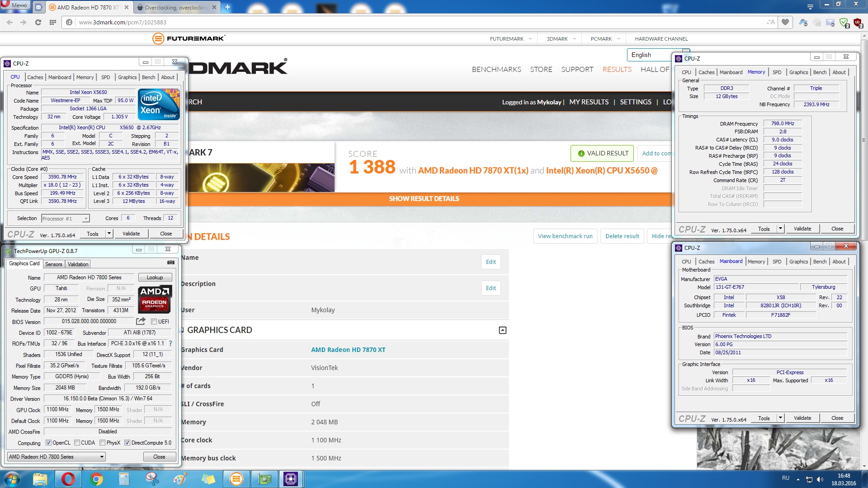
Task: Open the mail panel icon beside the tabs
Action: pyautogui.click(x=38, y=7)
